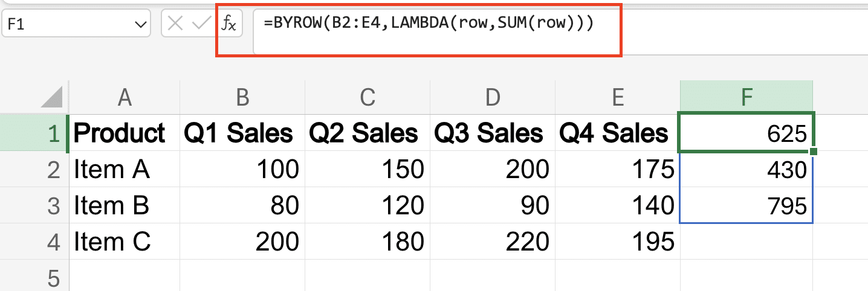Select the Product header cell
868x291 pixels.
pos(125,133)
